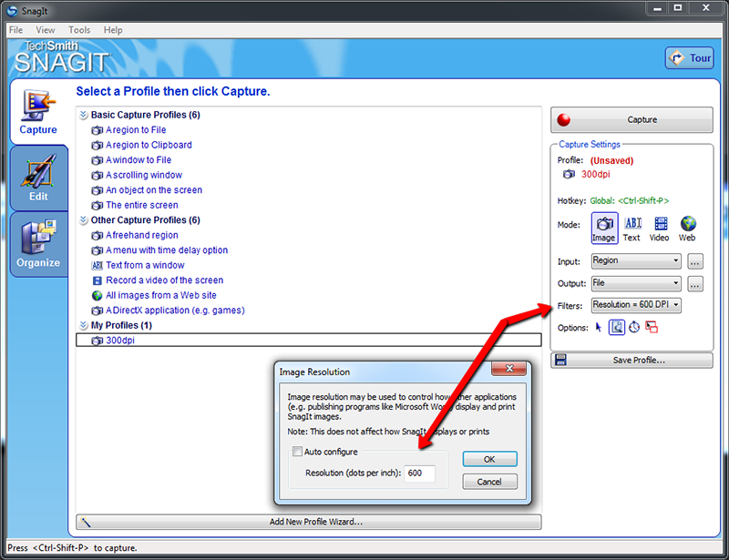Select Video capture mode icon
This screenshot has height=560, width=729.
[659, 229]
